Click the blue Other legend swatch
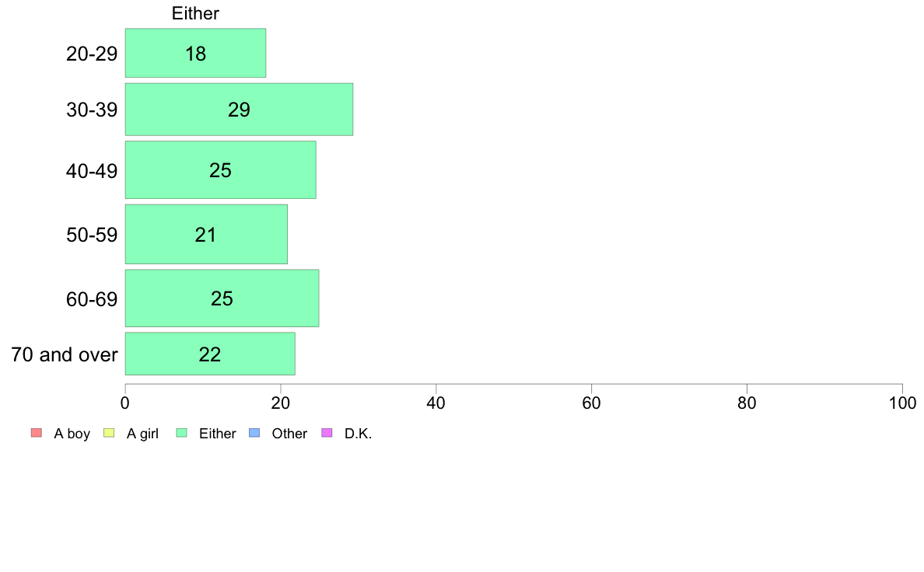Viewport: 924px width, 572px height. tap(254, 433)
